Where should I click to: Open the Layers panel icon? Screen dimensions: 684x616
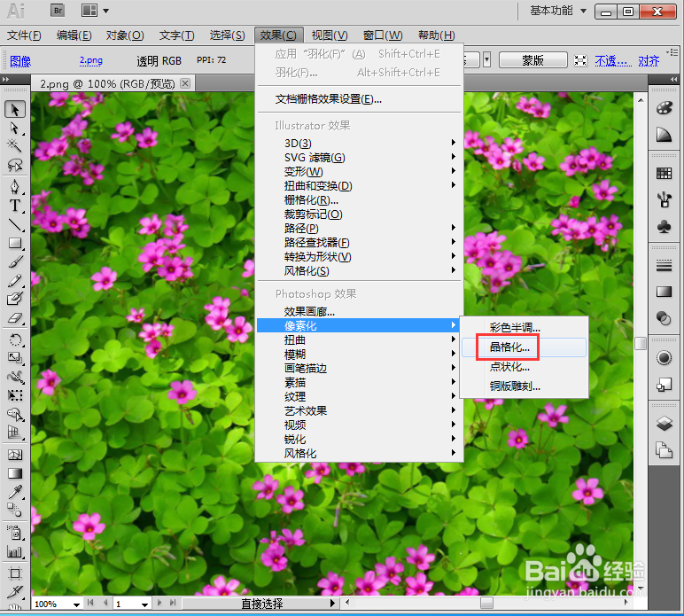[664, 423]
